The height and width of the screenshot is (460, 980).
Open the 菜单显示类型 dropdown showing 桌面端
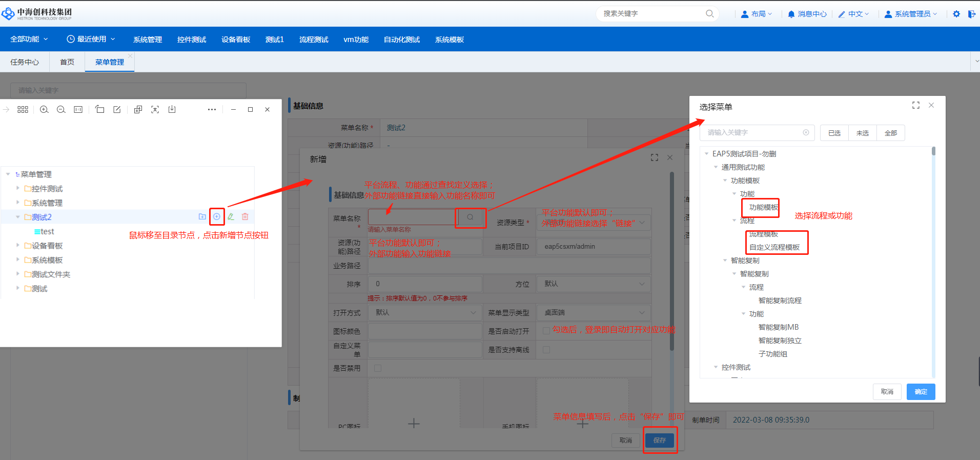coord(594,312)
